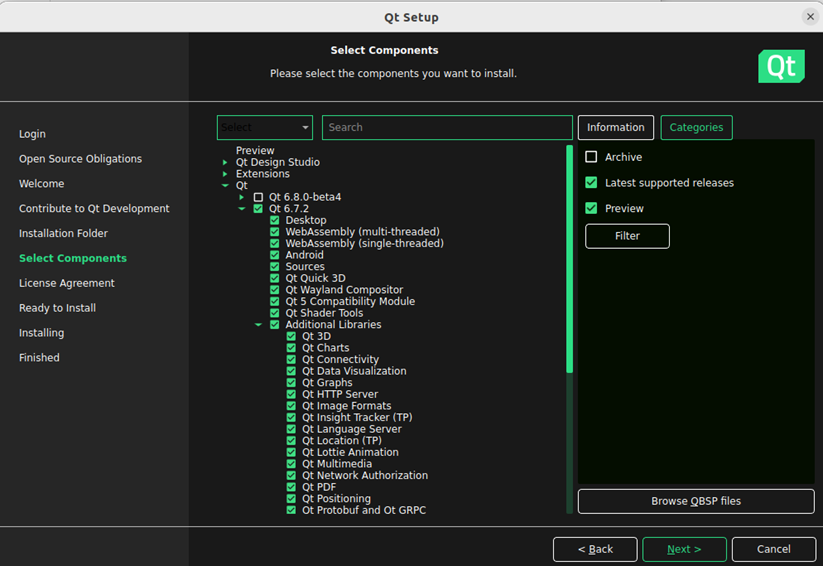Uncheck Qt Multimedia
The height and width of the screenshot is (566, 823).
[291, 464]
